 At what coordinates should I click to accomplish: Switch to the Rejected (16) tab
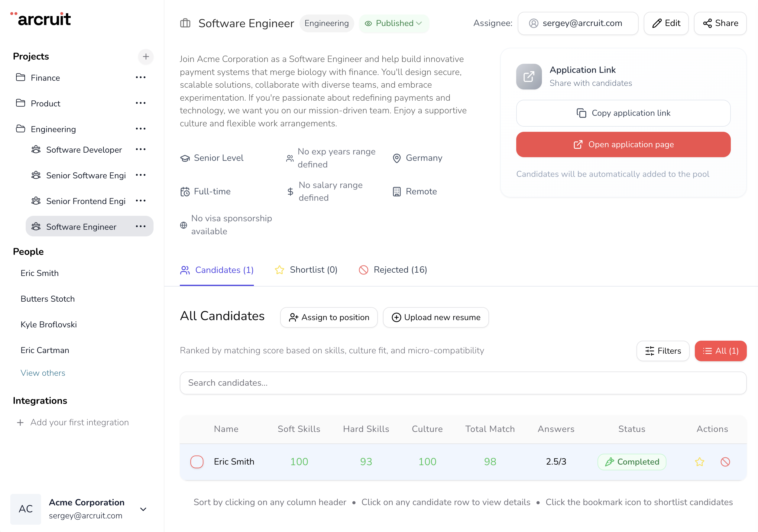click(393, 270)
